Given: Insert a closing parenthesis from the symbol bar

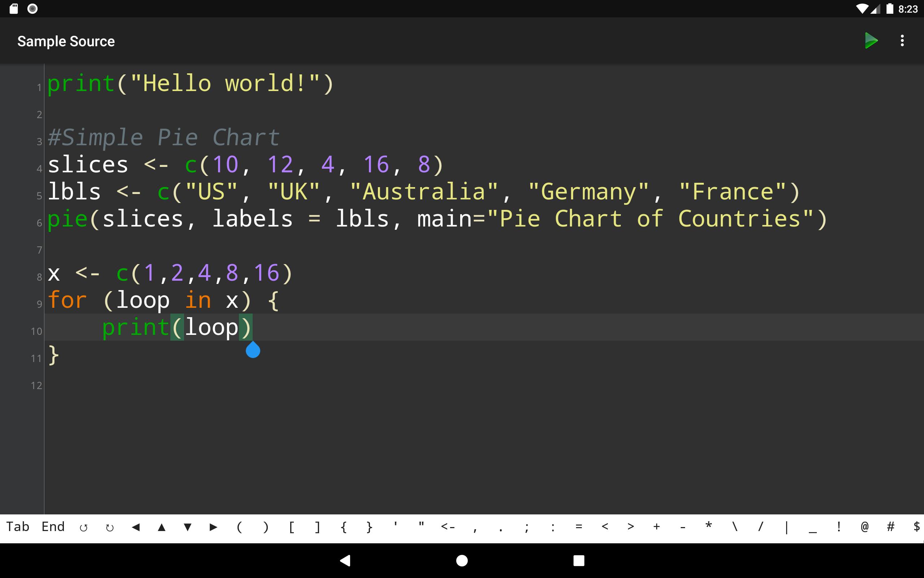Looking at the screenshot, I should click(x=266, y=527).
